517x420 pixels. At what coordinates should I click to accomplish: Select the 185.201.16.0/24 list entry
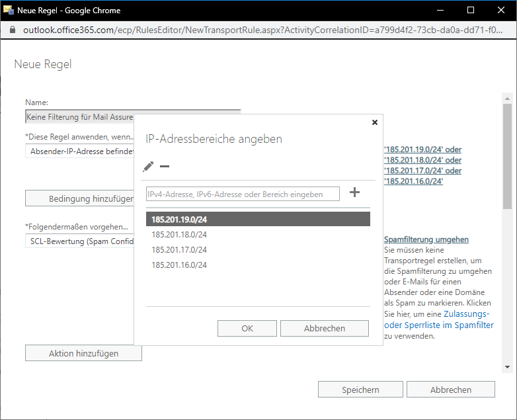258,265
